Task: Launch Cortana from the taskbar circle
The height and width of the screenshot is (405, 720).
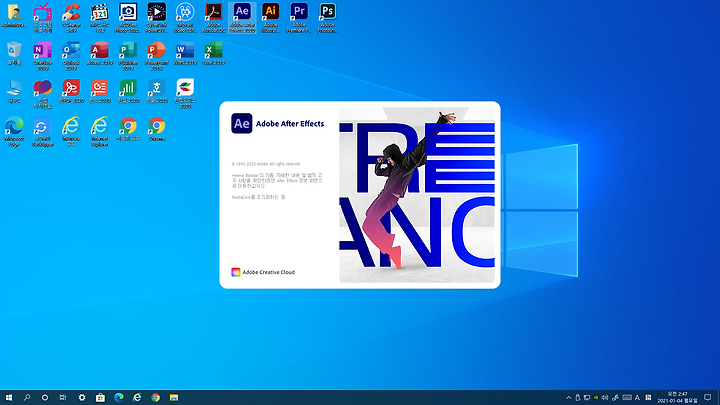Action: [x=45, y=398]
